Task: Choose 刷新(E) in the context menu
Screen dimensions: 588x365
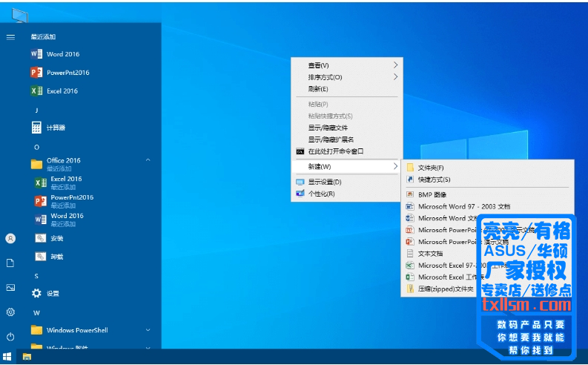Action: point(347,89)
